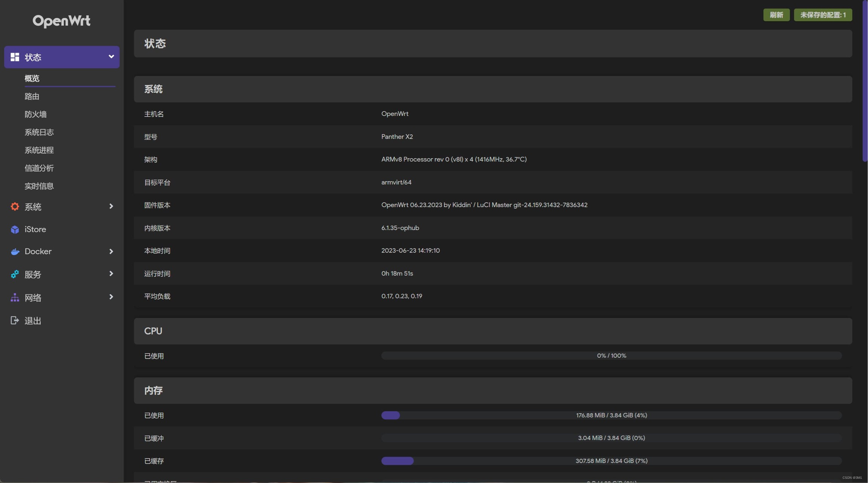This screenshot has width=868, height=483.
Task: Click the orange System gear icon
Action: click(x=15, y=206)
